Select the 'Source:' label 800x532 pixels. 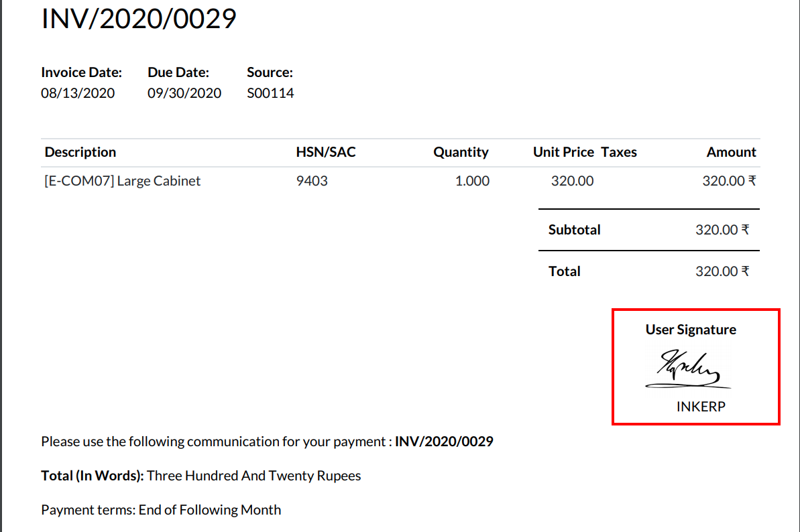click(270, 72)
